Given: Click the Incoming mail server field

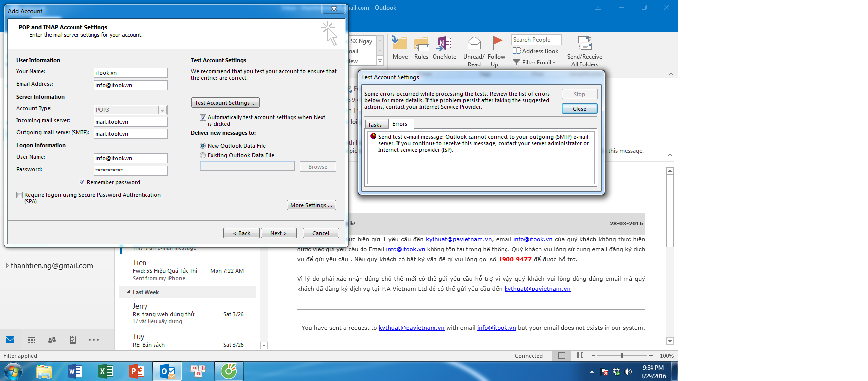Looking at the screenshot, I should pos(131,122).
